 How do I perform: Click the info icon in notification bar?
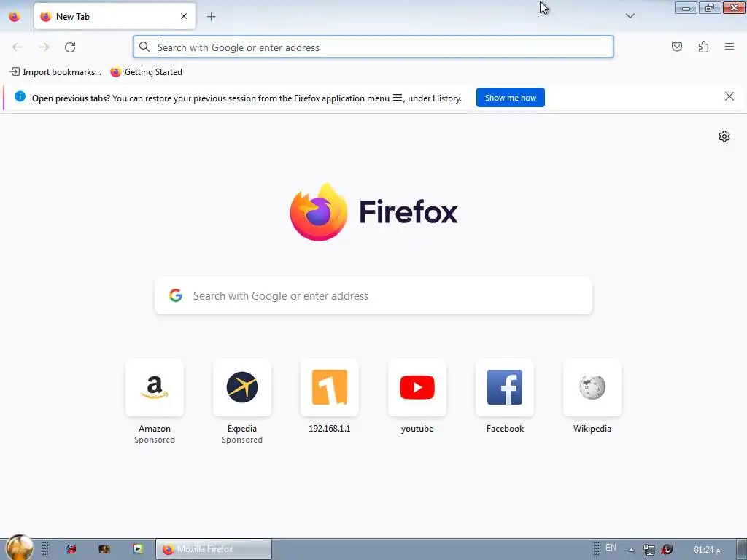click(20, 96)
